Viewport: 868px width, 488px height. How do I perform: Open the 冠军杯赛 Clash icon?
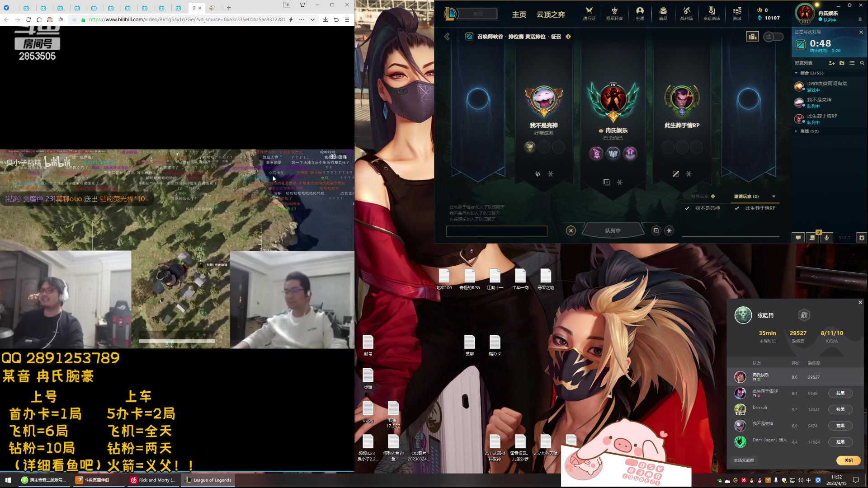coord(614,14)
